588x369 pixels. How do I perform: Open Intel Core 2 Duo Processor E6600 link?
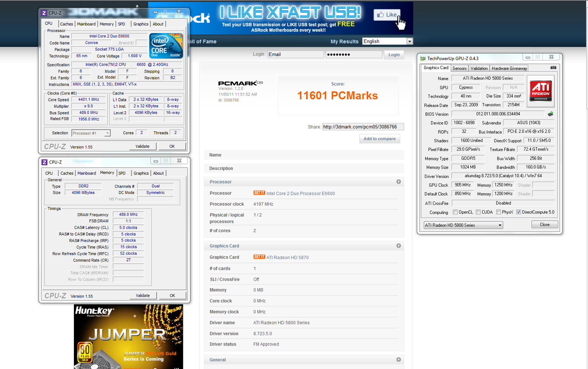[301, 193]
